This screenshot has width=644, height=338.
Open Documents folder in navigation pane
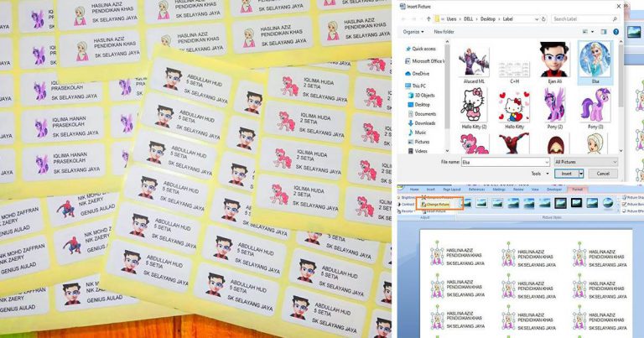(x=423, y=114)
